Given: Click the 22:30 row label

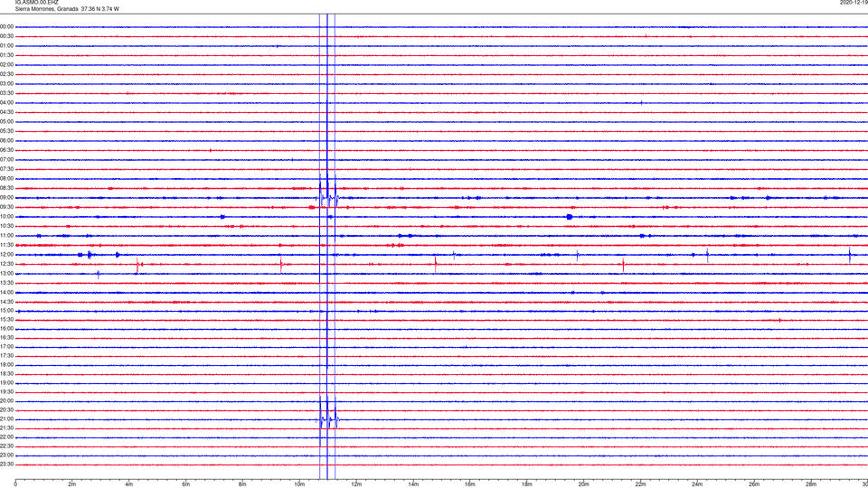Looking at the screenshot, I should click(6, 446).
